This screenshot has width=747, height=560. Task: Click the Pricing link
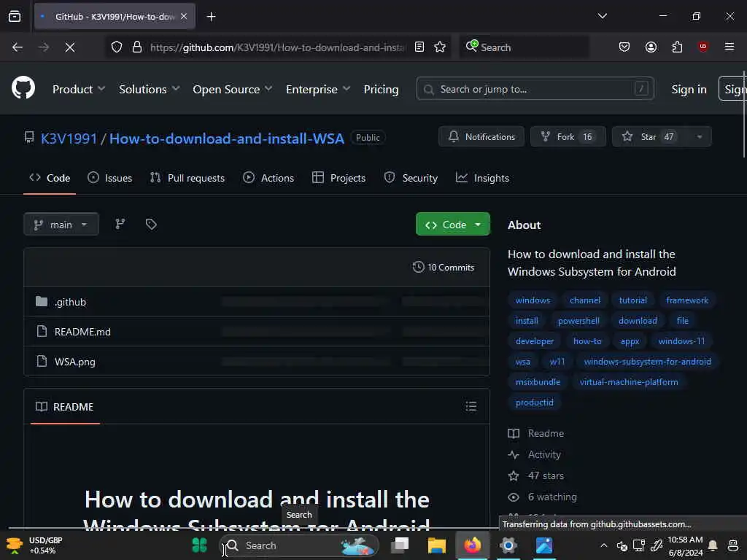point(381,89)
